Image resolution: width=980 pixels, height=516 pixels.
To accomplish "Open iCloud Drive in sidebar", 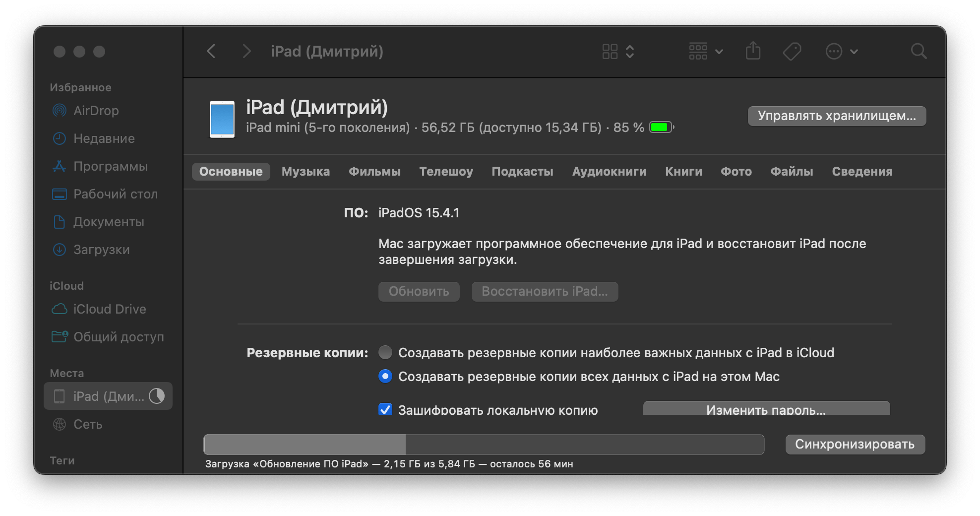I will tap(109, 309).
